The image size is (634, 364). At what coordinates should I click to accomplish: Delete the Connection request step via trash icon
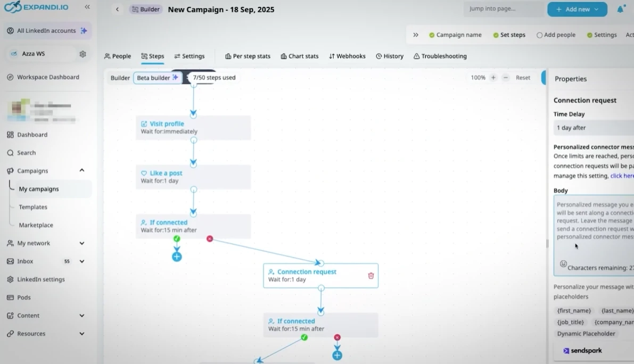click(371, 276)
